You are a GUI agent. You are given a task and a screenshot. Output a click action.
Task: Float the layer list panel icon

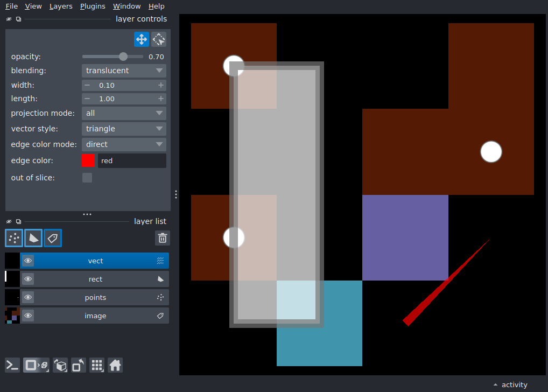coord(18,221)
